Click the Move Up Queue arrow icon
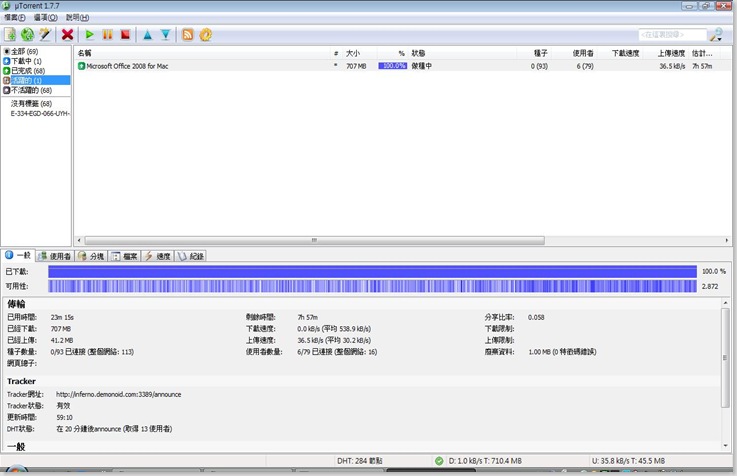Image resolution: width=737 pixels, height=476 pixels. pyautogui.click(x=148, y=34)
